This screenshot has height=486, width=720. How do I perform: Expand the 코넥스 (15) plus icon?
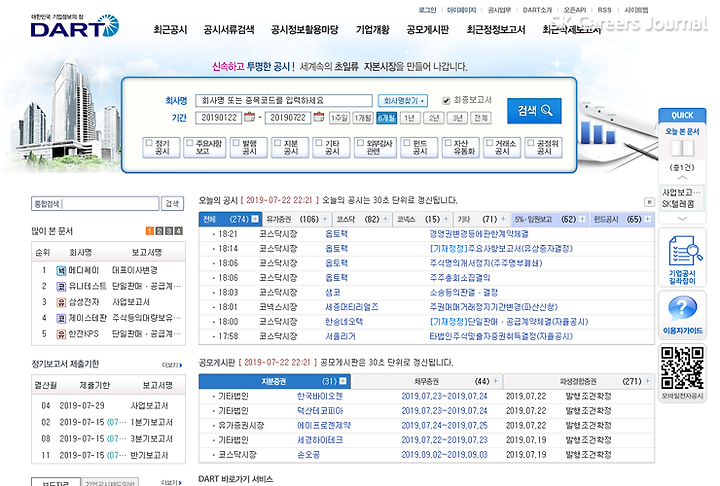click(x=446, y=219)
